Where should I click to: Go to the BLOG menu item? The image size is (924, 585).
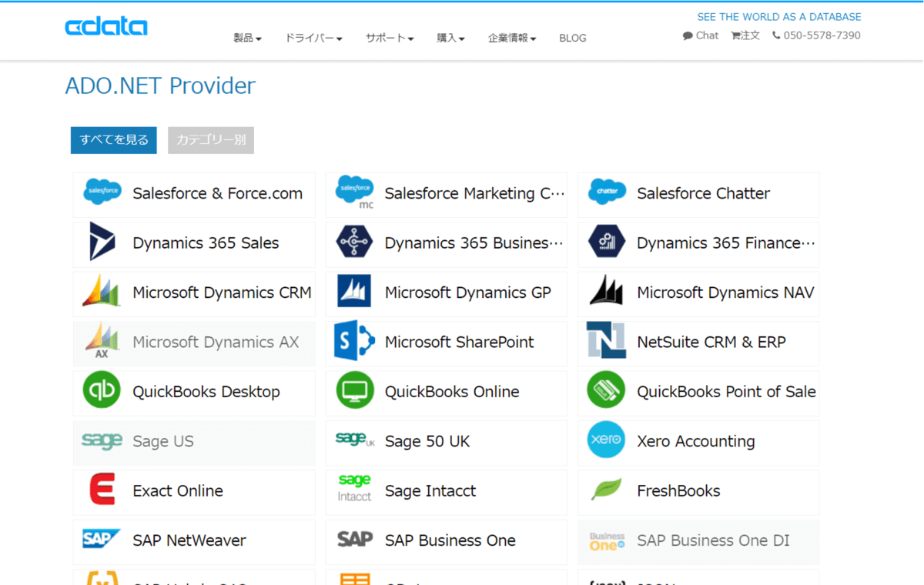pyautogui.click(x=573, y=38)
